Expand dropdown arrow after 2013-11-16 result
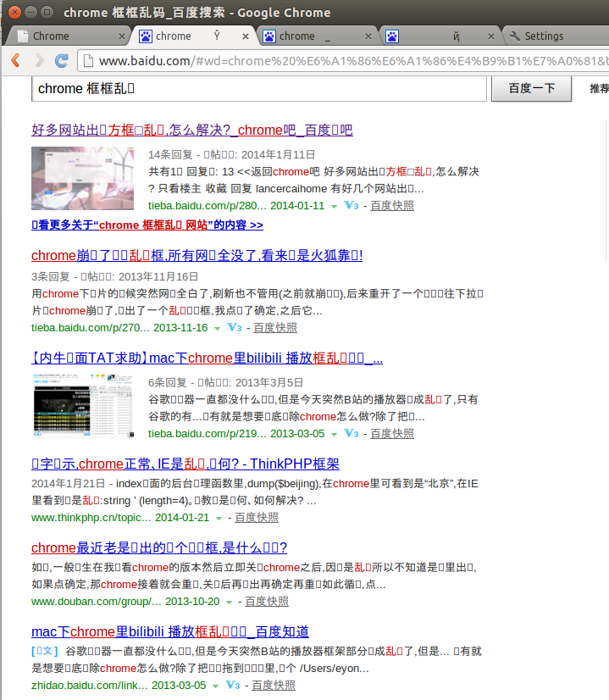The width and height of the screenshot is (609, 700). point(218,329)
